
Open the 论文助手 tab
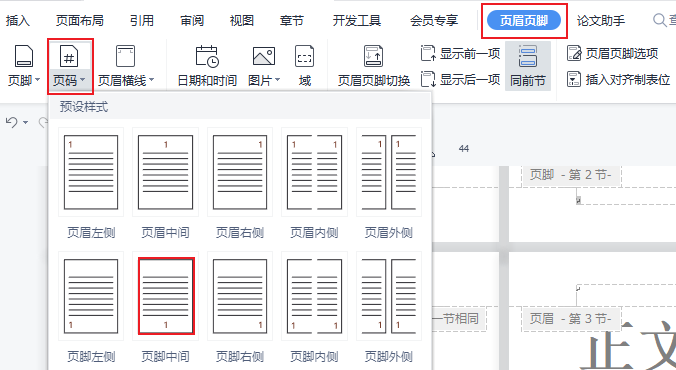click(x=601, y=20)
